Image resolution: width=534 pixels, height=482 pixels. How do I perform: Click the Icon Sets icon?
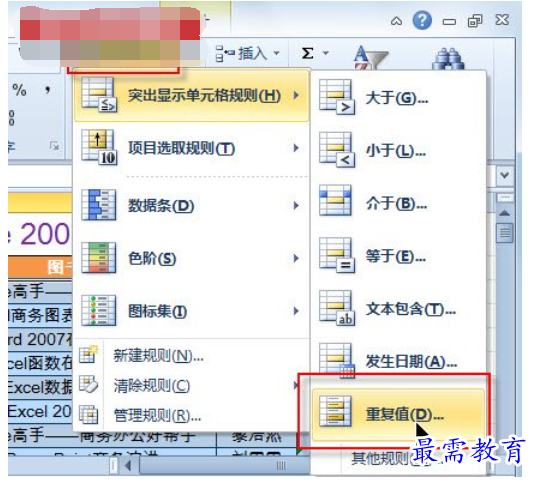click(x=99, y=310)
